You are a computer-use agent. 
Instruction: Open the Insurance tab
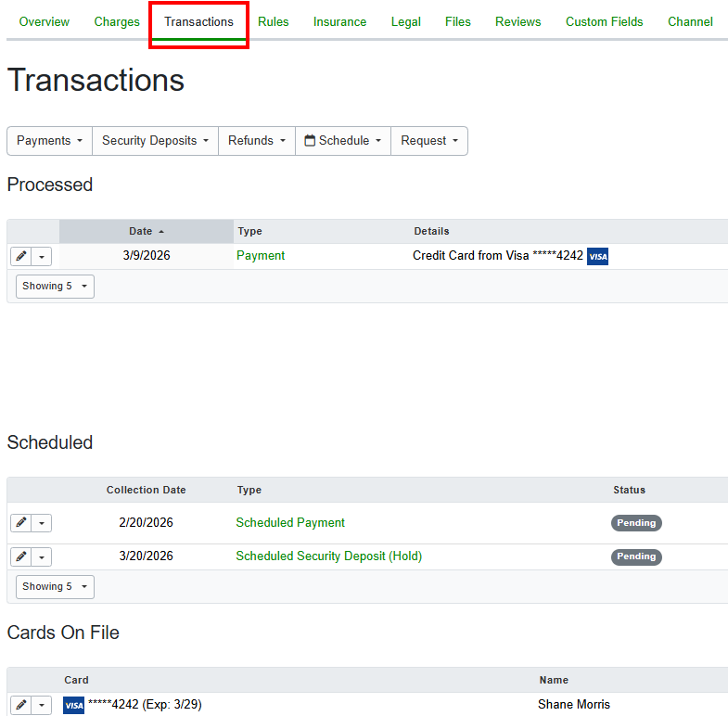click(339, 22)
